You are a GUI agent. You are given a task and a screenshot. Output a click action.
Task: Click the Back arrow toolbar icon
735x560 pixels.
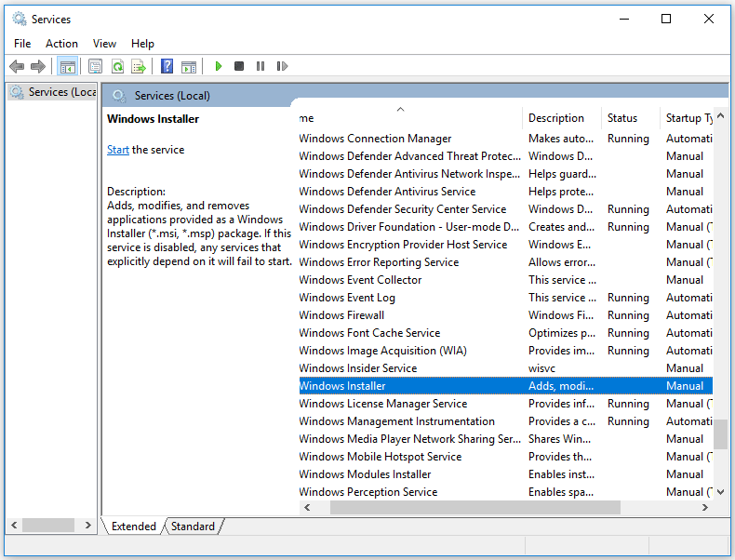[17, 67]
